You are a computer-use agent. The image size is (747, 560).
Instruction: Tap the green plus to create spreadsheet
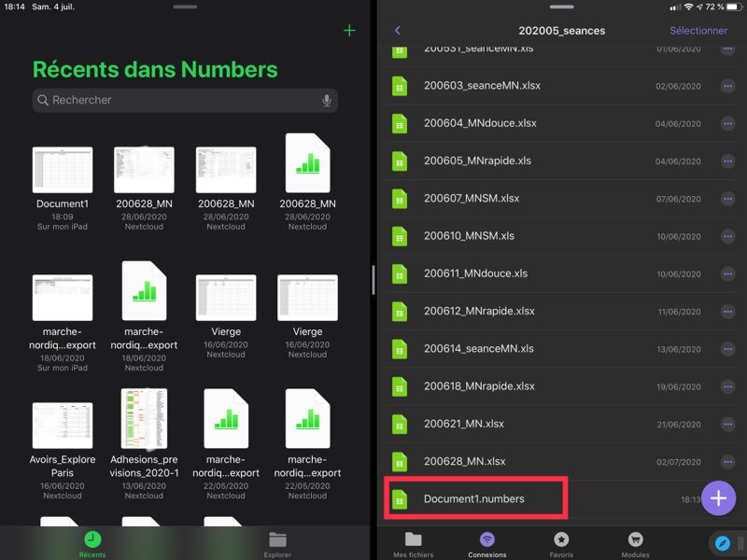pos(349,31)
